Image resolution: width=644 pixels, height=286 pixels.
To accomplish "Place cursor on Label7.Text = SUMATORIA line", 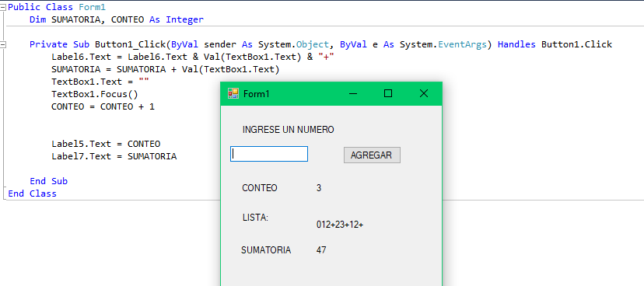I will click(114, 156).
